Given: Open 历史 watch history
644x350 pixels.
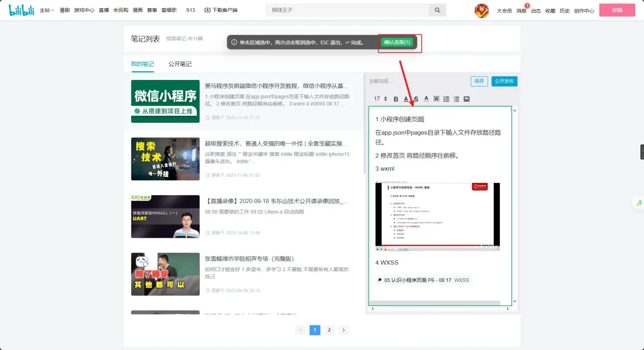Looking at the screenshot, I should click(x=565, y=11).
